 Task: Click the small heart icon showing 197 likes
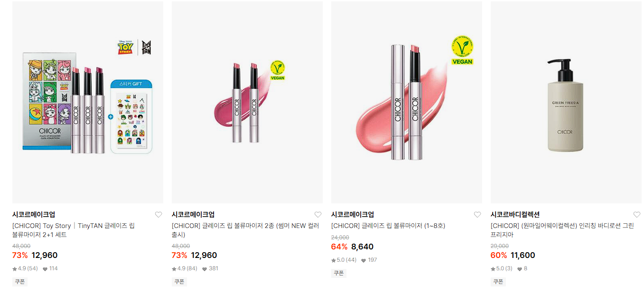[x=364, y=260]
